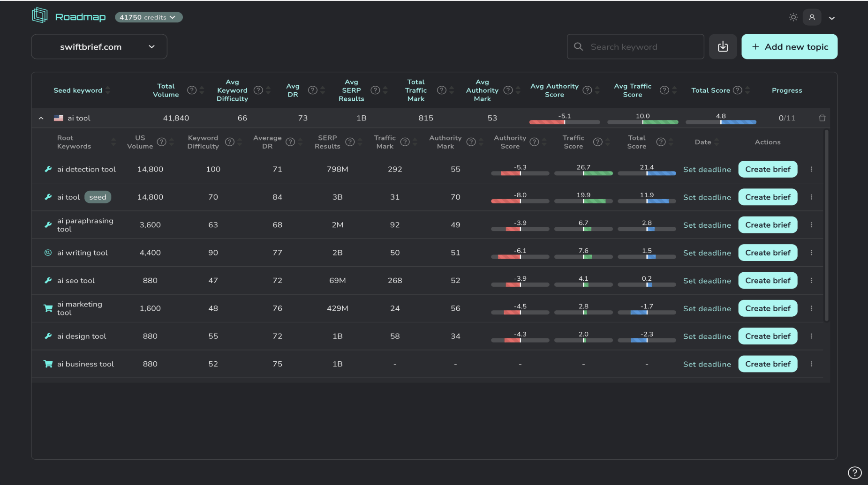Image resolution: width=868 pixels, height=485 pixels.
Task: Click the export/download icon next to search
Action: coord(723,46)
